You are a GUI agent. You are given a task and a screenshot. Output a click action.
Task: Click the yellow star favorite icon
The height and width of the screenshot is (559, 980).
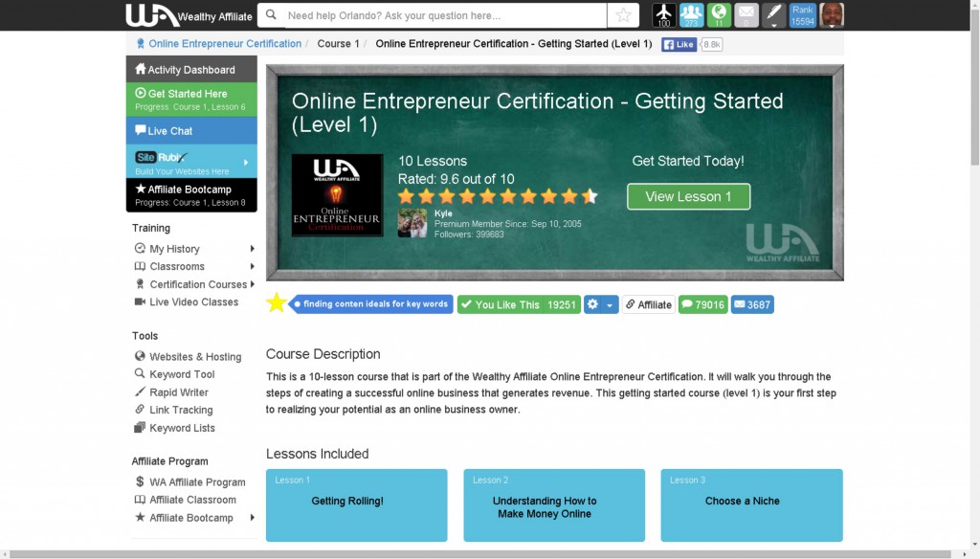pos(276,302)
